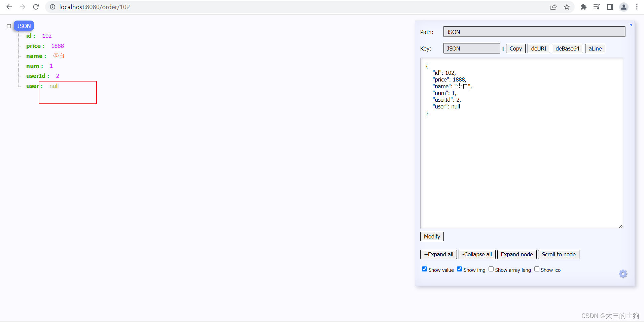
Task: Click +Expand all button
Action: pos(438,254)
